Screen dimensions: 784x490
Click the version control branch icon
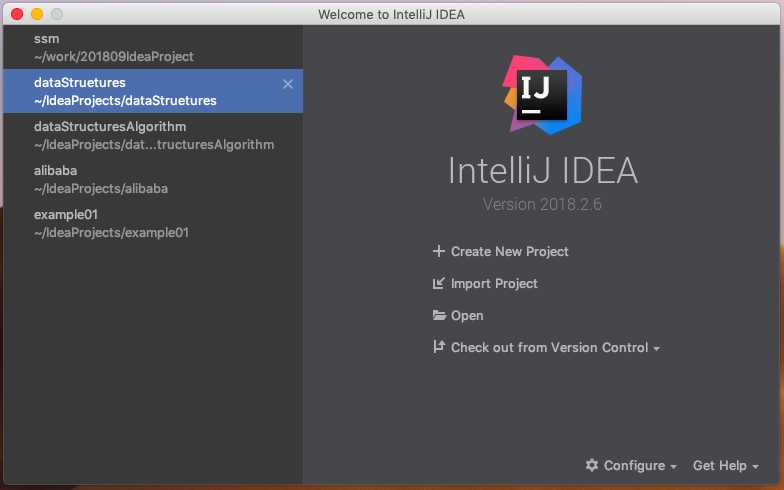tap(438, 346)
